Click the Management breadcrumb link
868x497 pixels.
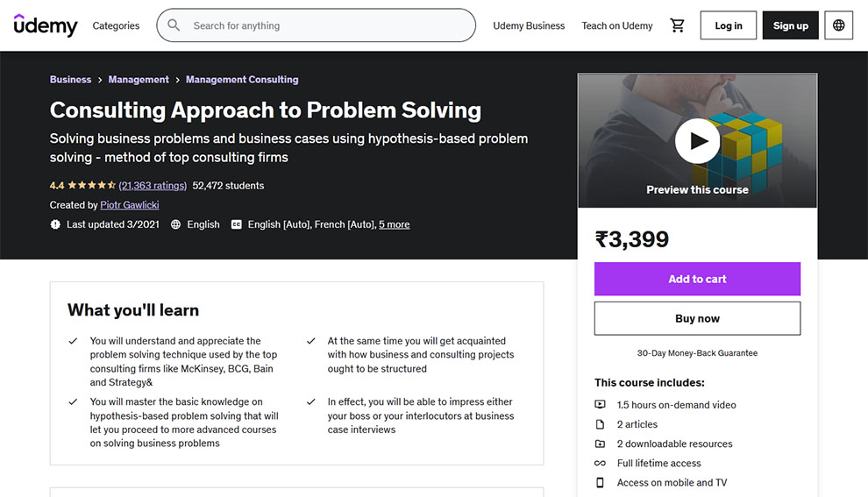pyautogui.click(x=139, y=80)
